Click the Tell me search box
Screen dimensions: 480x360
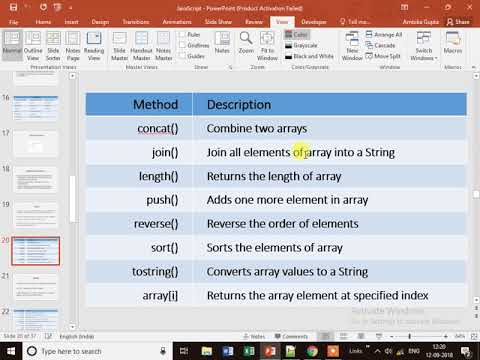(x=355, y=22)
